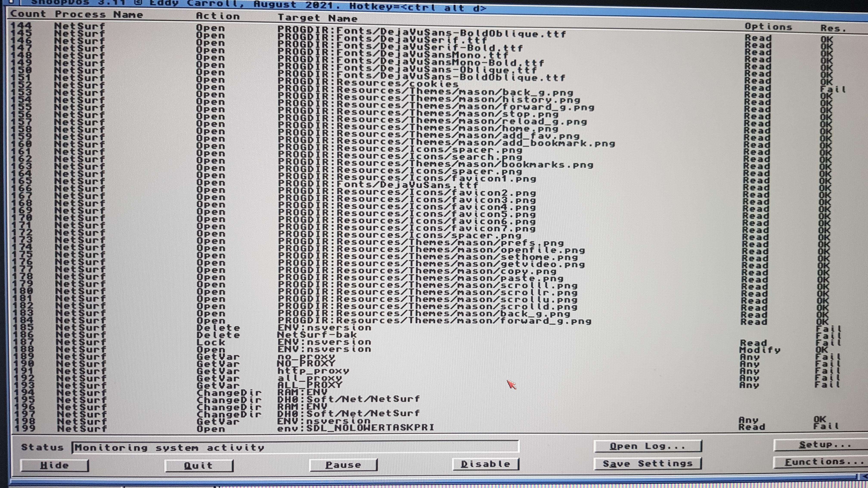
Task: Open the log via Open Log...
Action: (648, 446)
